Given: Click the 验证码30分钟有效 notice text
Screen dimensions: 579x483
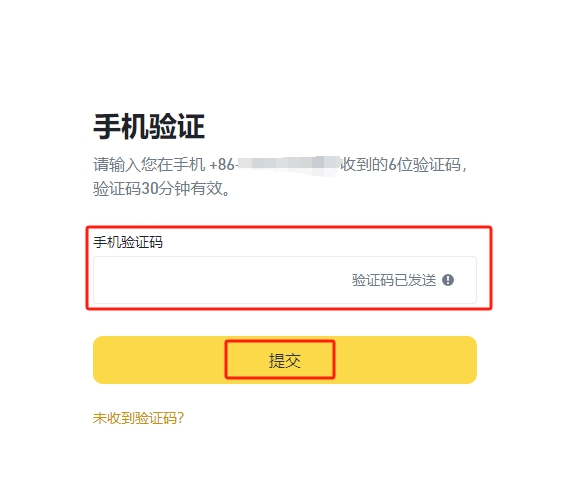Looking at the screenshot, I should (161, 188).
